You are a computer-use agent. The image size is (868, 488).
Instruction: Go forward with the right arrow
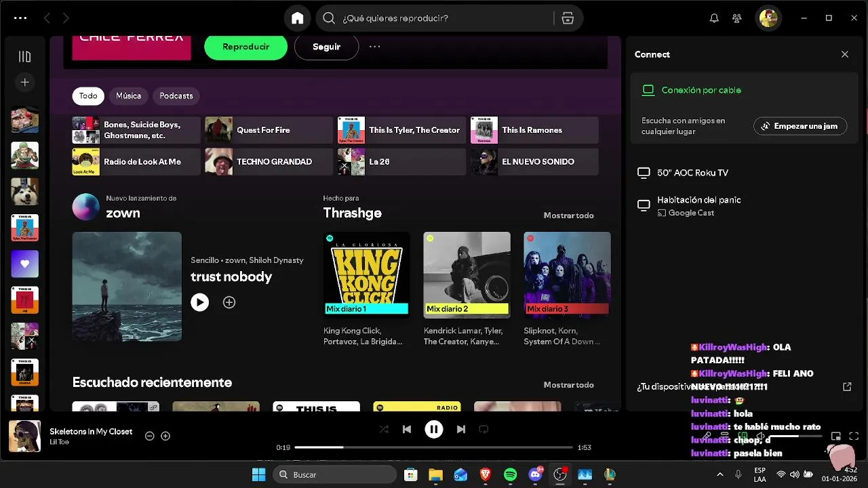[66, 18]
